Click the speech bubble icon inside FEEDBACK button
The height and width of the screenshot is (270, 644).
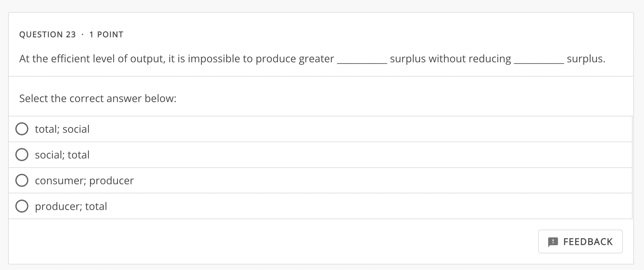553,242
